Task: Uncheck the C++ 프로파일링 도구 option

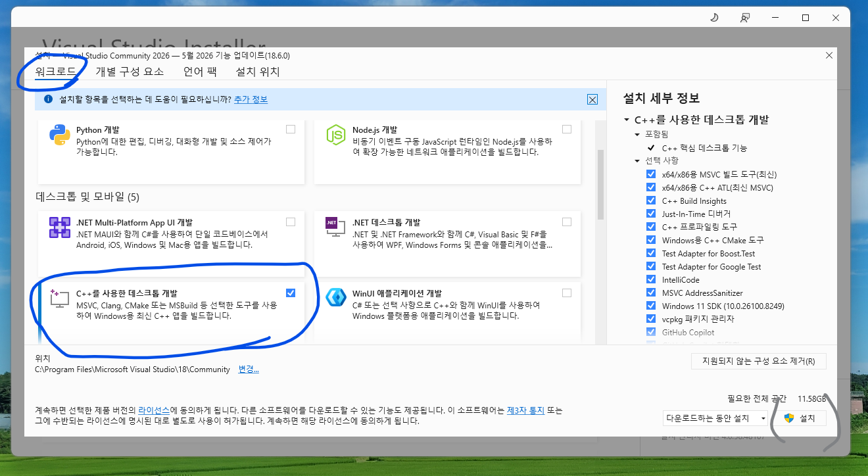Action: click(x=651, y=227)
